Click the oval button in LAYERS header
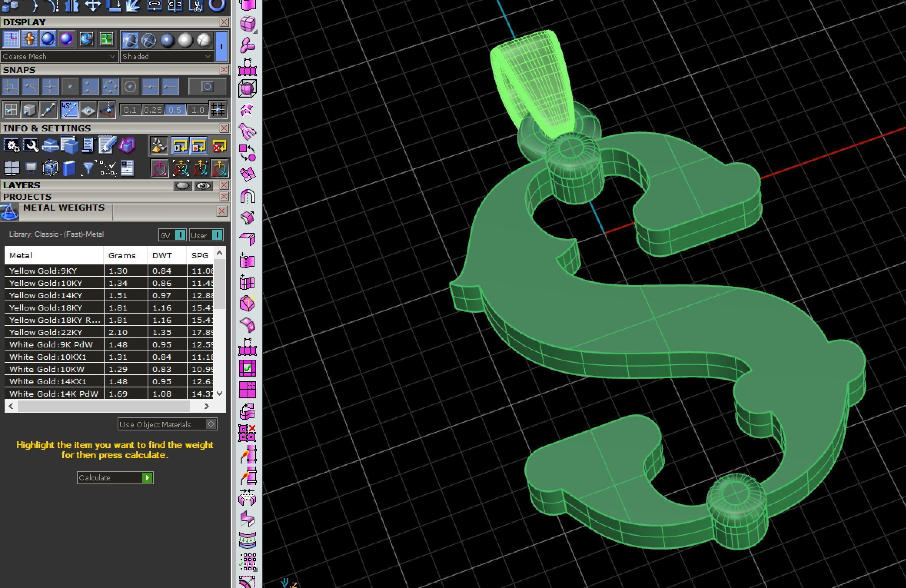The height and width of the screenshot is (588, 906). 183,186
